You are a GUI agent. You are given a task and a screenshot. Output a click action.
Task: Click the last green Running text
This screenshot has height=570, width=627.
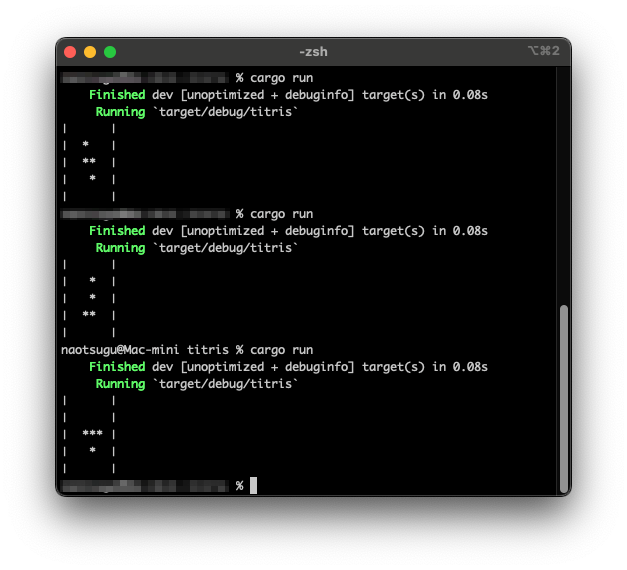pos(120,384)
